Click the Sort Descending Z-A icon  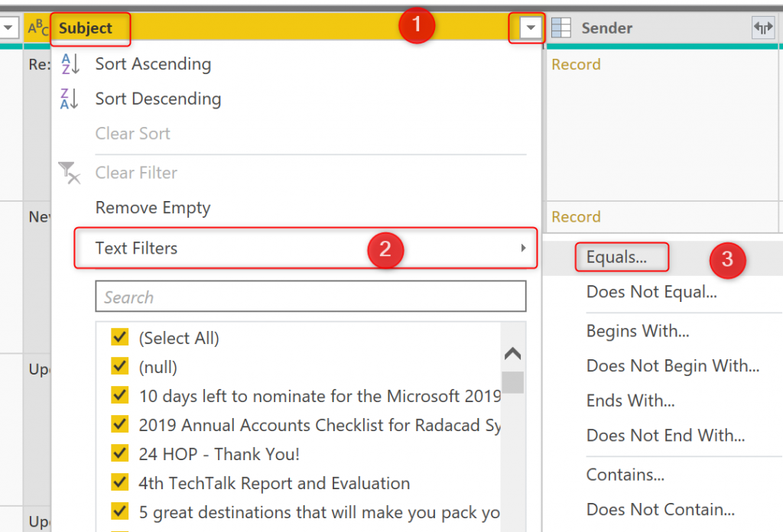[x=70, y=99]
